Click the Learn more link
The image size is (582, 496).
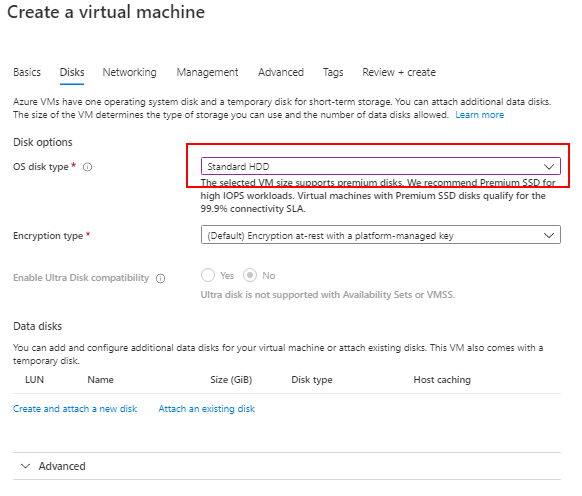(480, 115)
